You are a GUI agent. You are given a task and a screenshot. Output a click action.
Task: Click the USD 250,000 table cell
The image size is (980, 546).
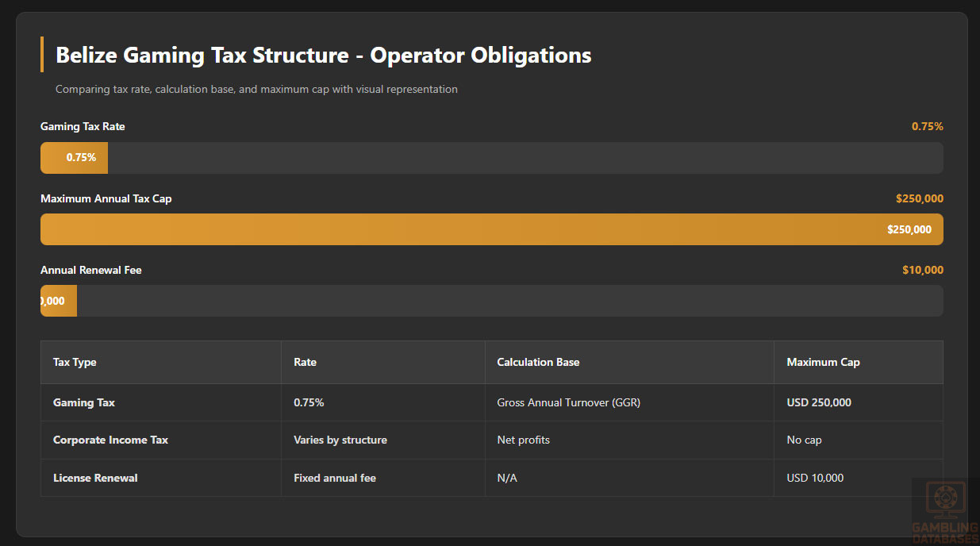(x=819, y=403)
